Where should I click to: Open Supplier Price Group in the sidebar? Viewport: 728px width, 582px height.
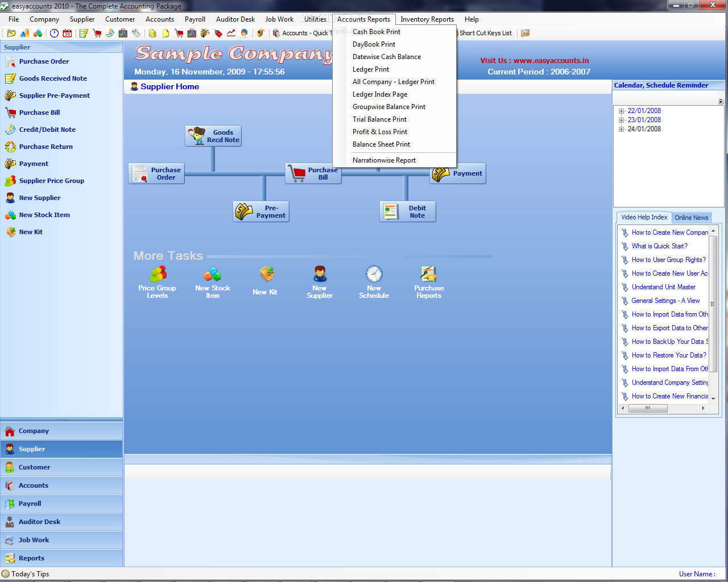click(x=51, y=181)
